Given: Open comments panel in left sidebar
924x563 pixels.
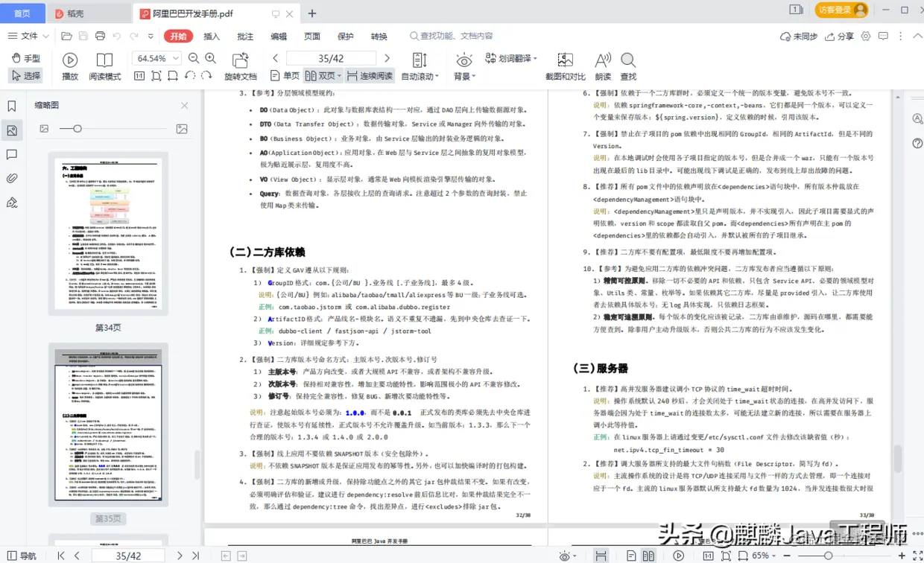Looking at the screenshot, I should tap(12, 154).
